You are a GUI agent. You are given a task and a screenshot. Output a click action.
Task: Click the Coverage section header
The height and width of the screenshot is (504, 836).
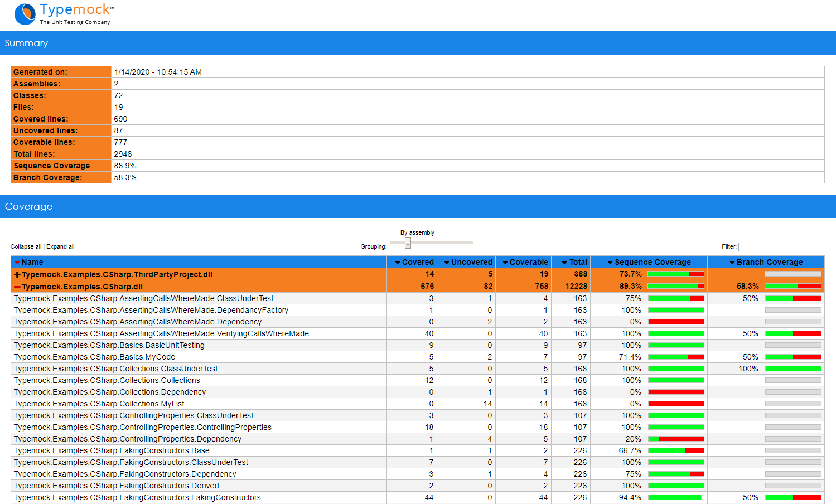418,206
